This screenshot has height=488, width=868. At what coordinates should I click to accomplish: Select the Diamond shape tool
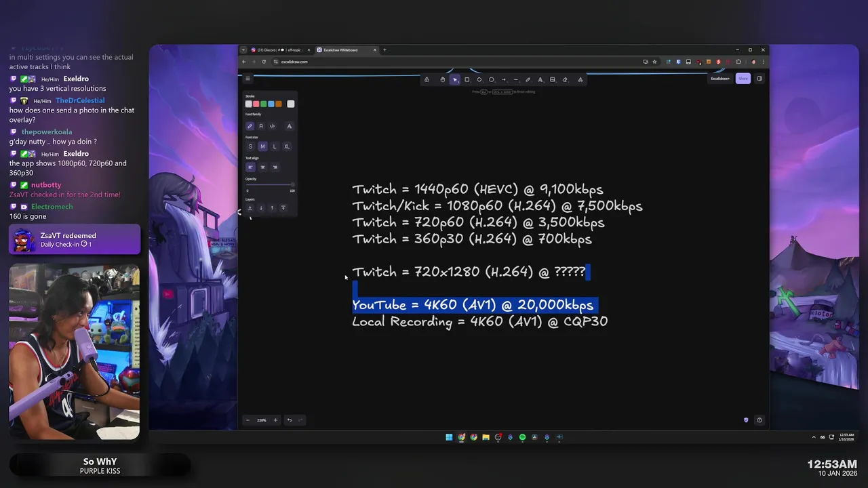[479, 79]
